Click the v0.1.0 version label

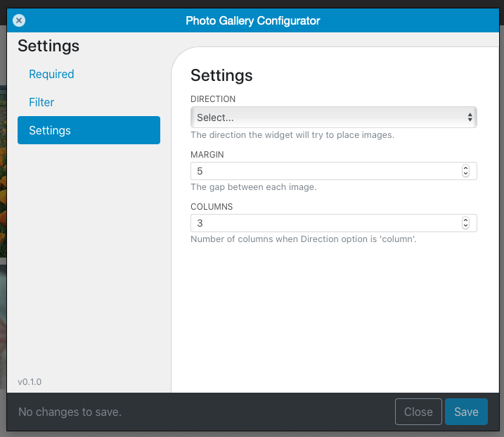[x=30, y=382]
